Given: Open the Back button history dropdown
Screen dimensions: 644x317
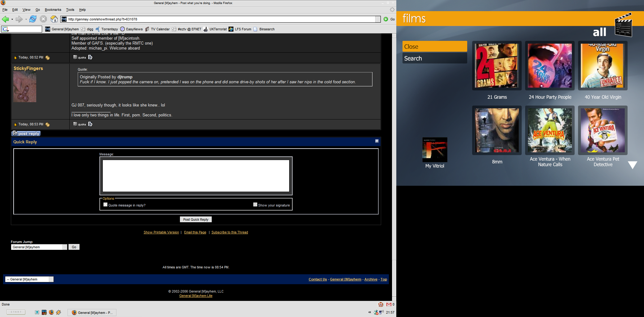Looking at the screenshot, I should click(12, 19).
